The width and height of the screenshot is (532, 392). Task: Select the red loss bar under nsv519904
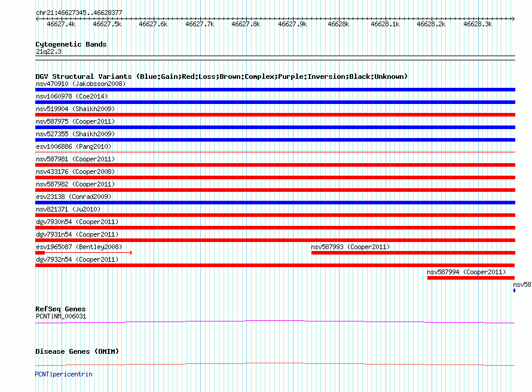[x=275, y=115]
